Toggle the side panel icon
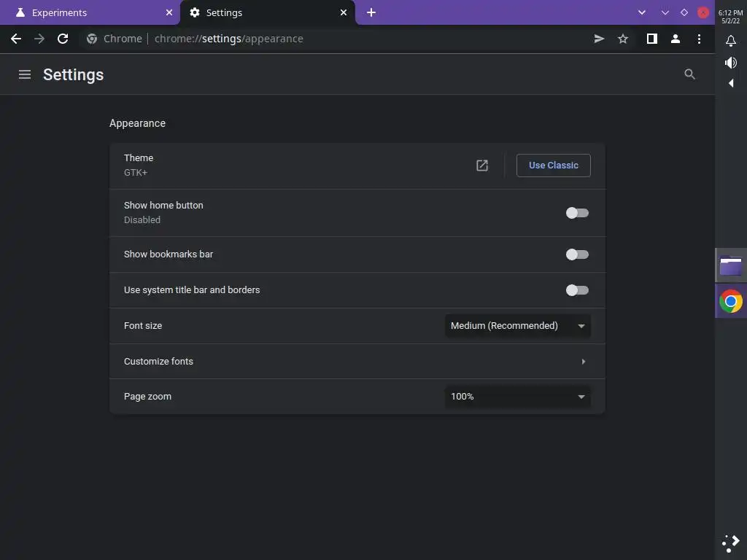Viewport: 747px width, 560px height. [652, 39]
